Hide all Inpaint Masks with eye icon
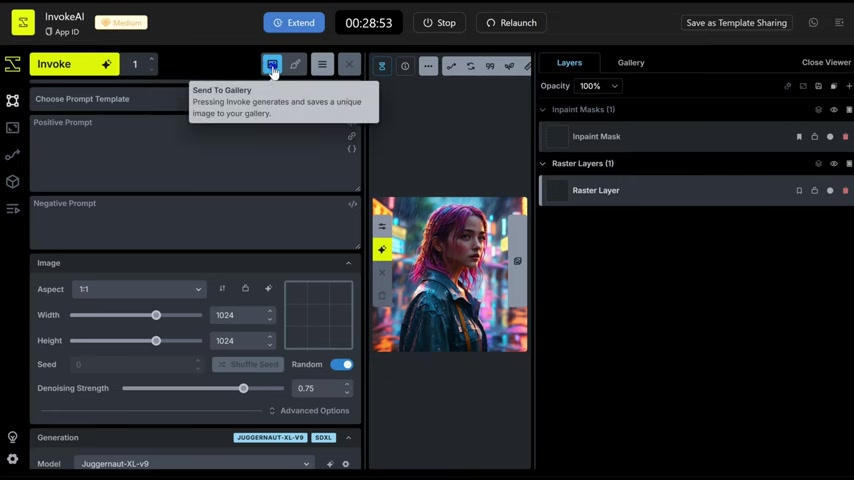 (834, 110)
